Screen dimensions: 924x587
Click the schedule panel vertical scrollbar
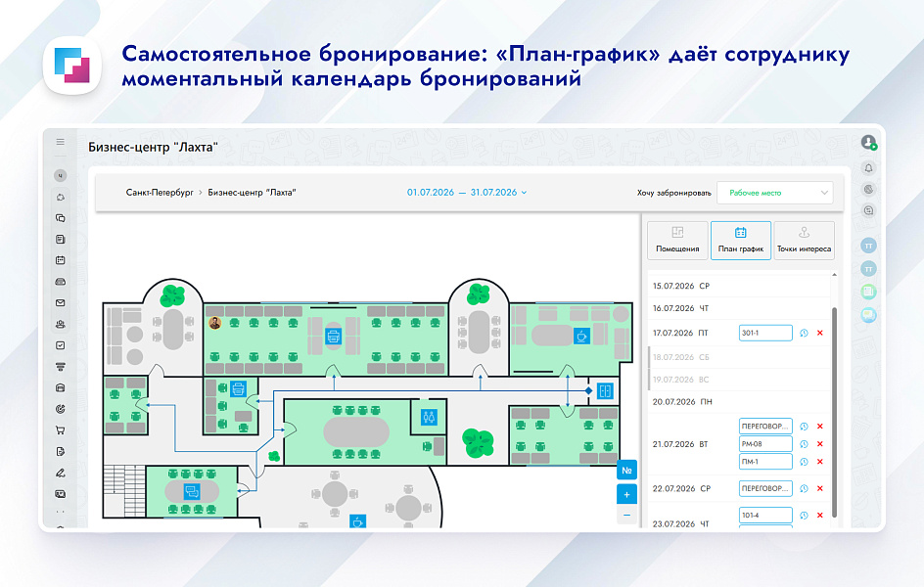(834, 412)
